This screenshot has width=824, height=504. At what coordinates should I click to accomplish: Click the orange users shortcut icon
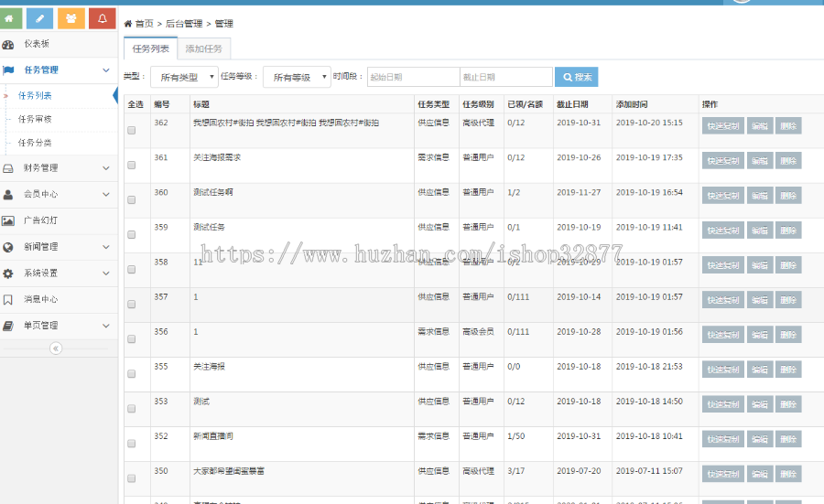70,19
